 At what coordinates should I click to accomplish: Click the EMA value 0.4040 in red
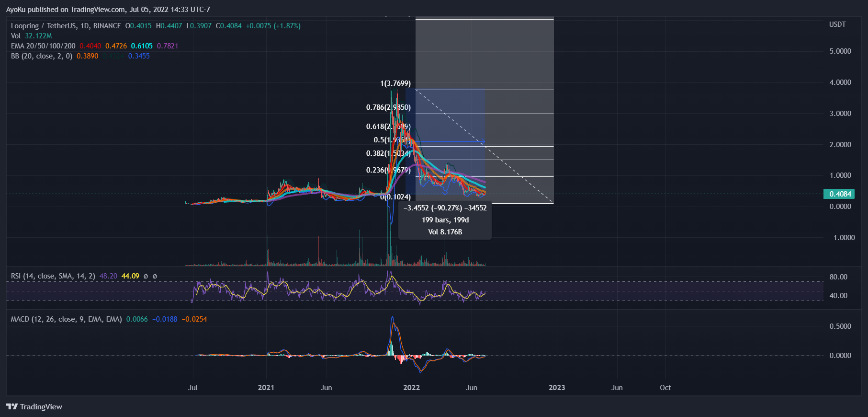(90, 46)
